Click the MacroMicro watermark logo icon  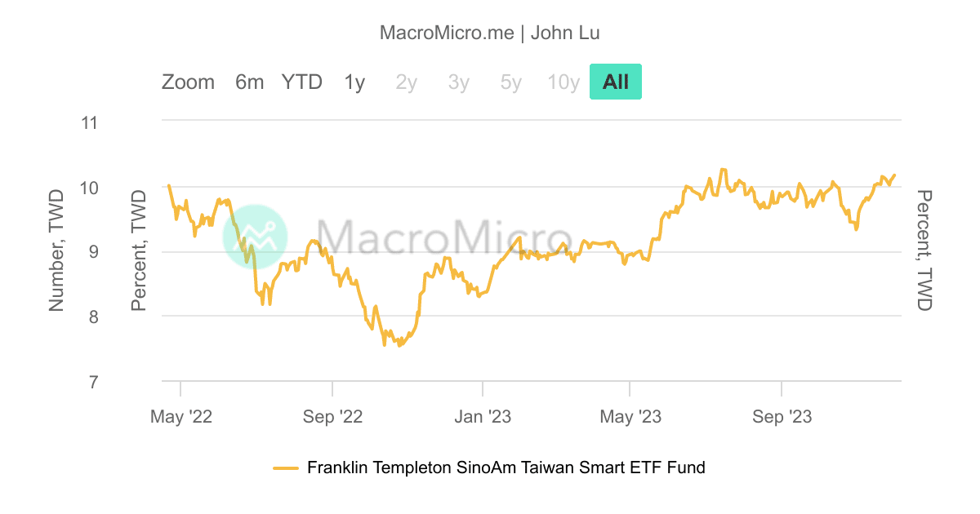point(253,237)
